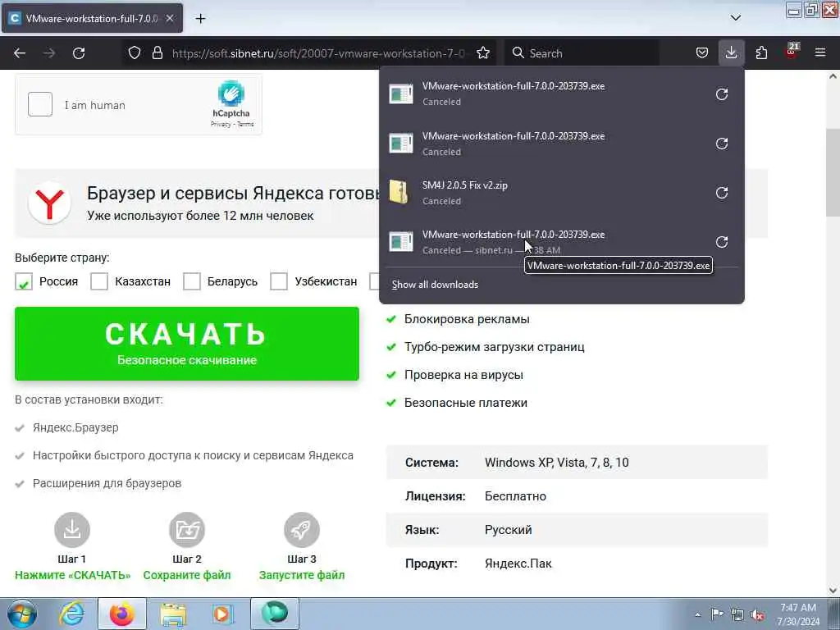
Task: Open the extensions puzzle icon
Action: coord(761,53)
